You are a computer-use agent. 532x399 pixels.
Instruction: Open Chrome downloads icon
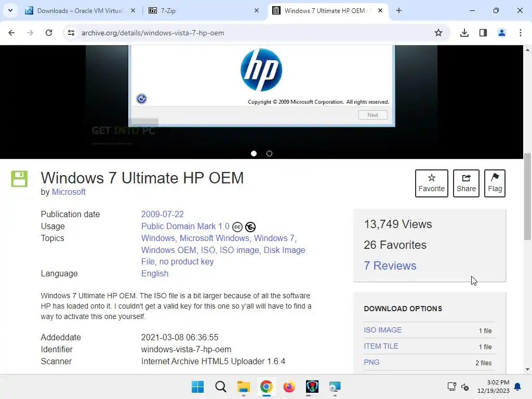click(464, 33)
